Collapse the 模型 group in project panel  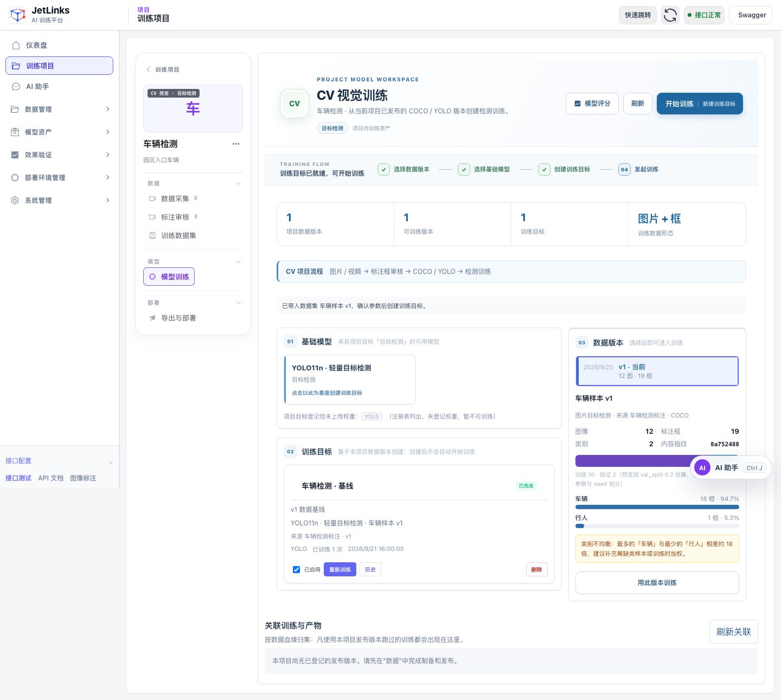239,262
